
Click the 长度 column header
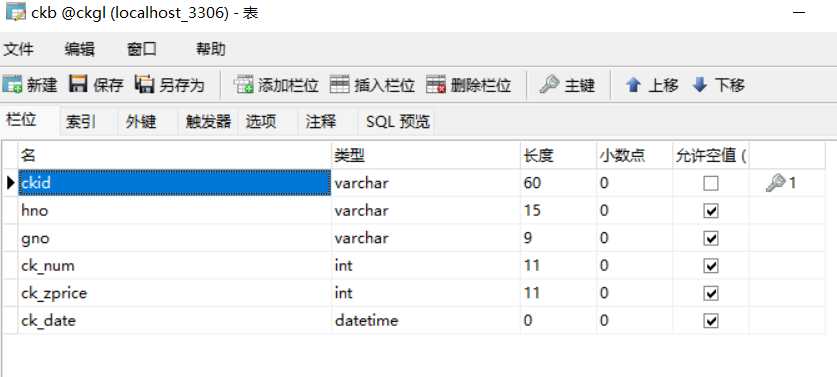coord(558,155)
